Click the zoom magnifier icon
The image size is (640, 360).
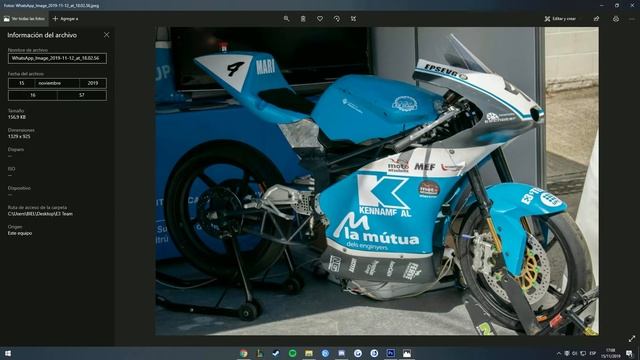[287, 19]
